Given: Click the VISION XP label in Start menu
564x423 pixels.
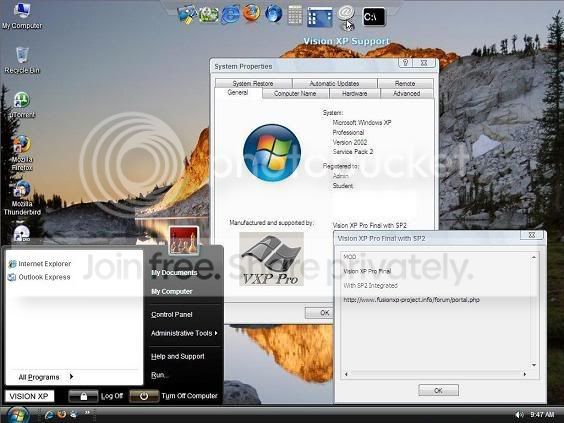Looking at the screenshot, I should click(x=29, y=396).
